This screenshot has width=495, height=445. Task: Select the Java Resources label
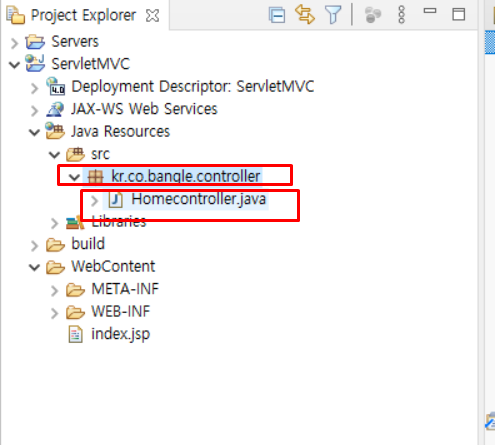click(x=120, y=131)
